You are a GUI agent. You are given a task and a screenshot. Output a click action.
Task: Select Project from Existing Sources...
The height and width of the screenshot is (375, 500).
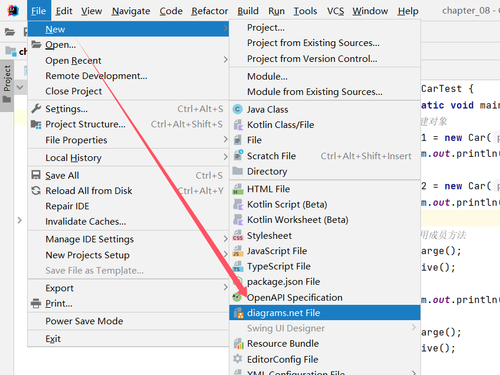pyautogui.click(x=325, y=43)
